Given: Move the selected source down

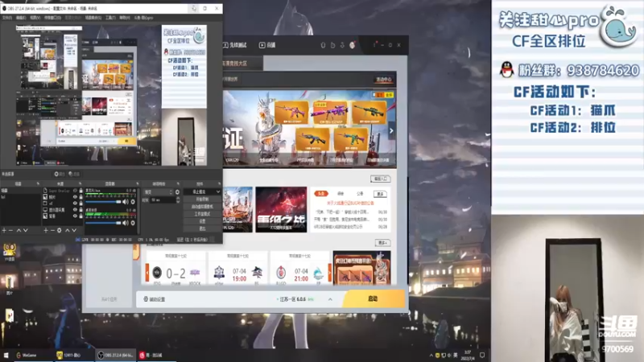Looking at the screenshot, I should (x=74, y=231).
